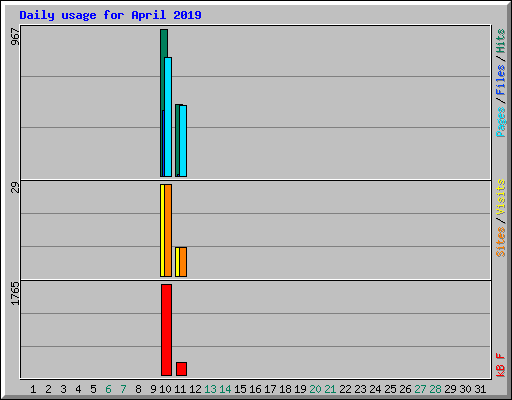Click the 1765 maximum KB axis value
Screen dimensions: 512x400
(x=15, y=293)
